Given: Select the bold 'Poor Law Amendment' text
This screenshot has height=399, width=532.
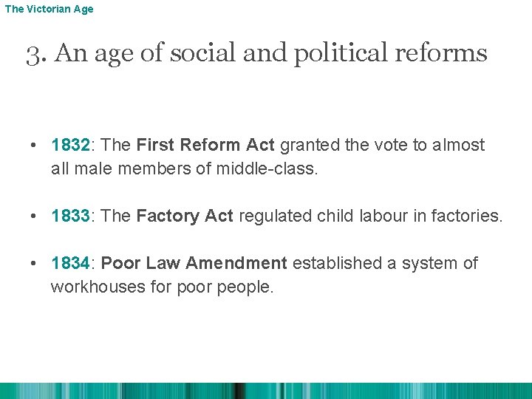Looking at the screenshot, I should click(x=194, y=263).
